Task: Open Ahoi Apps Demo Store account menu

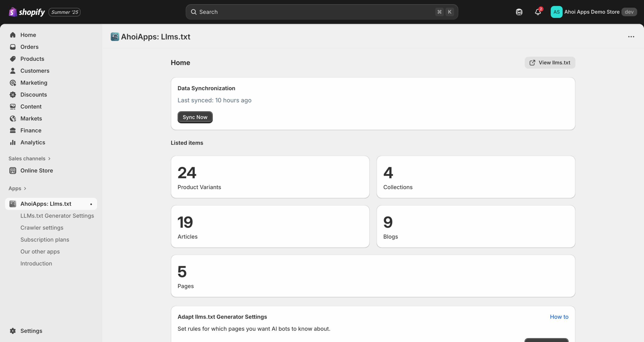Action: point(594,12)
